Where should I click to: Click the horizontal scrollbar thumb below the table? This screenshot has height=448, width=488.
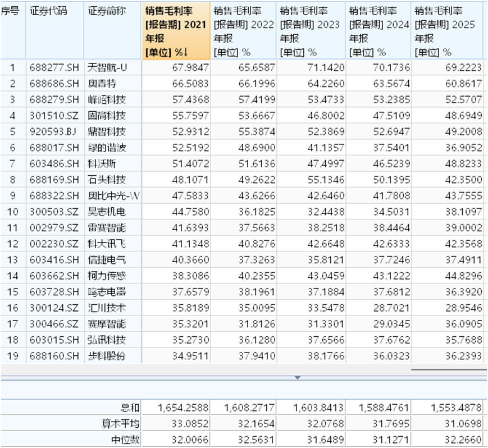click(x=449, y=369)
